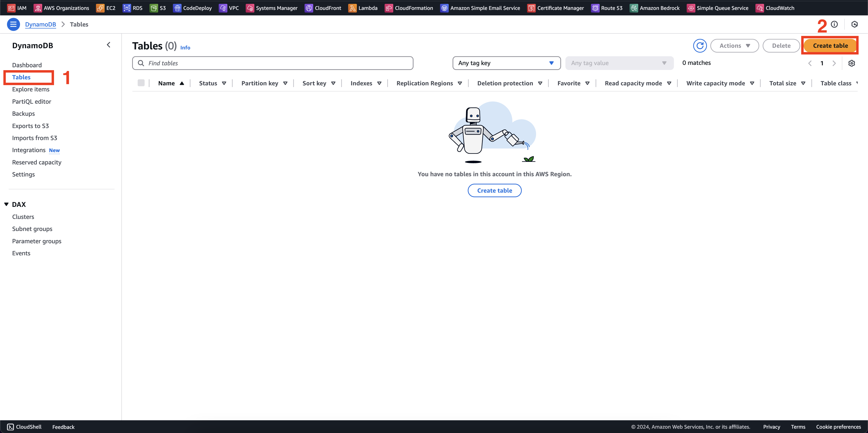This screenshot has height=433, width=868.
Task: Toggle the hamburger navigation menu
Action: coord(13,24)
